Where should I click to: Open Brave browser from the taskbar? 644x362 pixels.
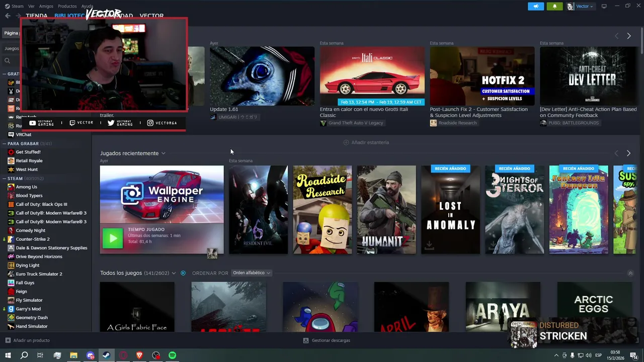tap(139, 355)
